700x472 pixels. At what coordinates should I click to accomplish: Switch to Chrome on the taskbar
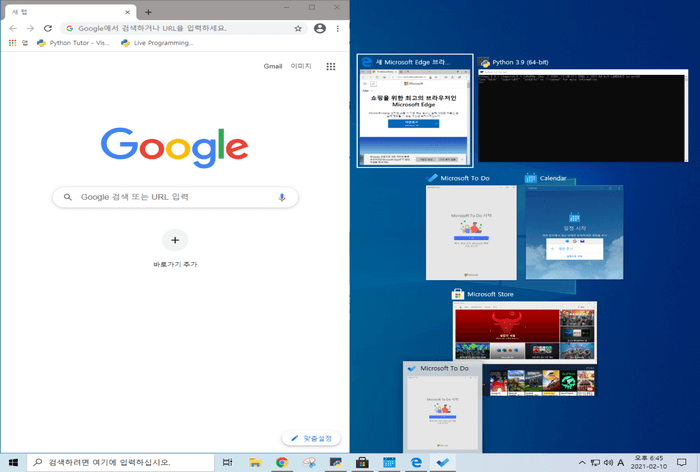[282, 463]
